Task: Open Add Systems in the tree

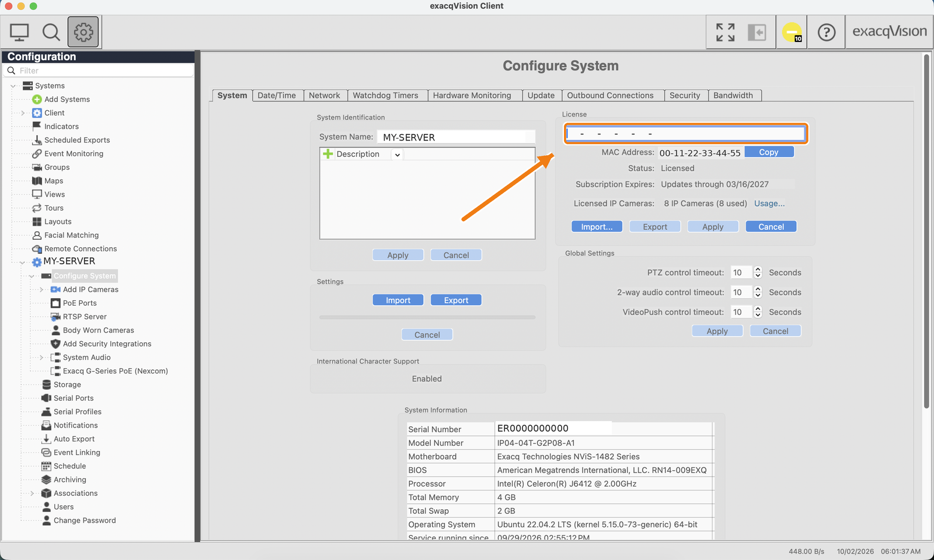Action: 67,99
